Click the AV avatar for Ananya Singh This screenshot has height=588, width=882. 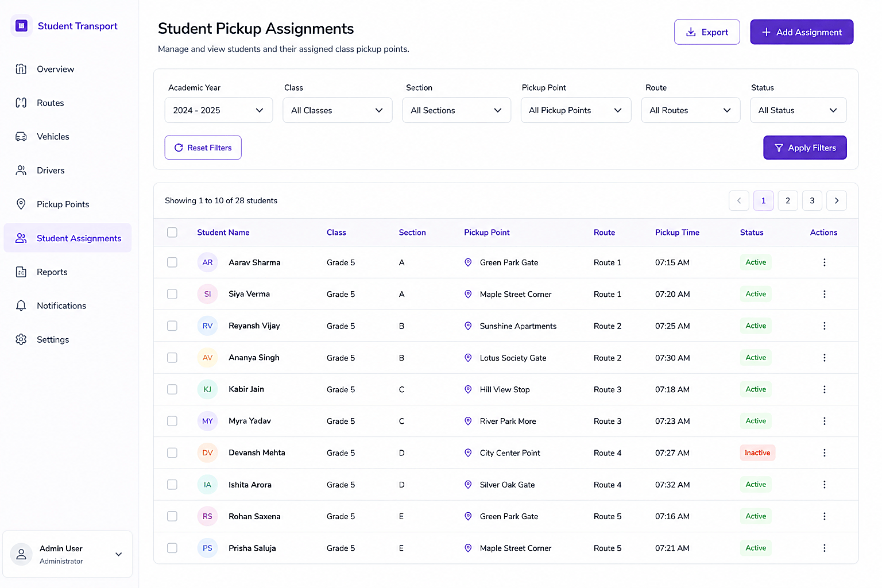click(207, 357)
